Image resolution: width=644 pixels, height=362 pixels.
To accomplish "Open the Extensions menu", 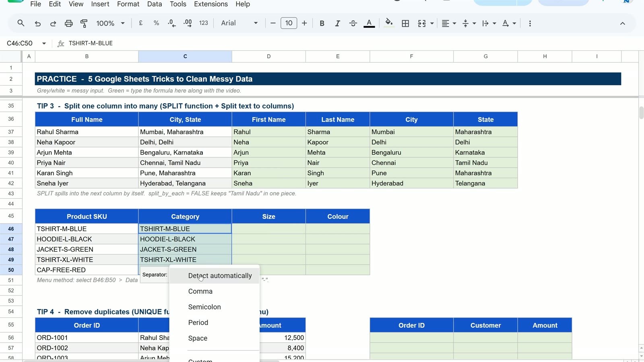I will 211,4.
